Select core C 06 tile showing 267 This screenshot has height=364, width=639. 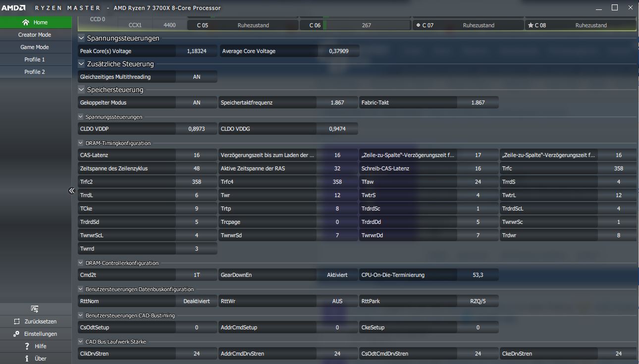coord(355,25)
